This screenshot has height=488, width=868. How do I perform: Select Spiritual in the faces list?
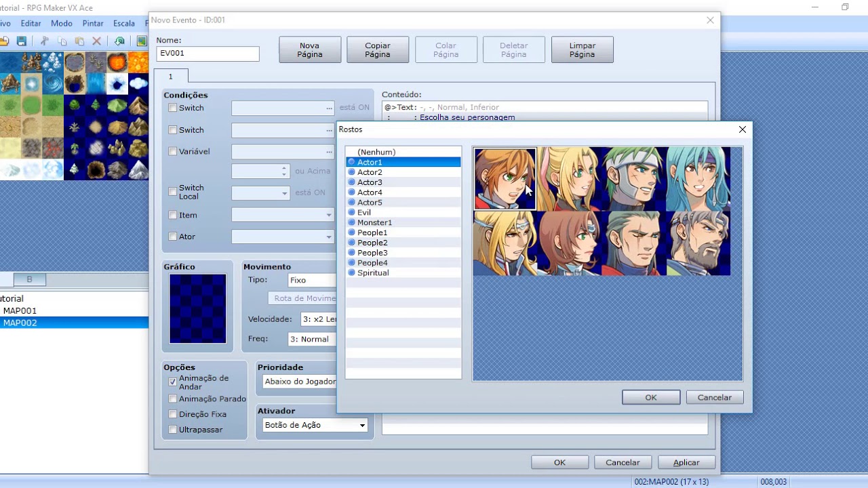(403, 272)
